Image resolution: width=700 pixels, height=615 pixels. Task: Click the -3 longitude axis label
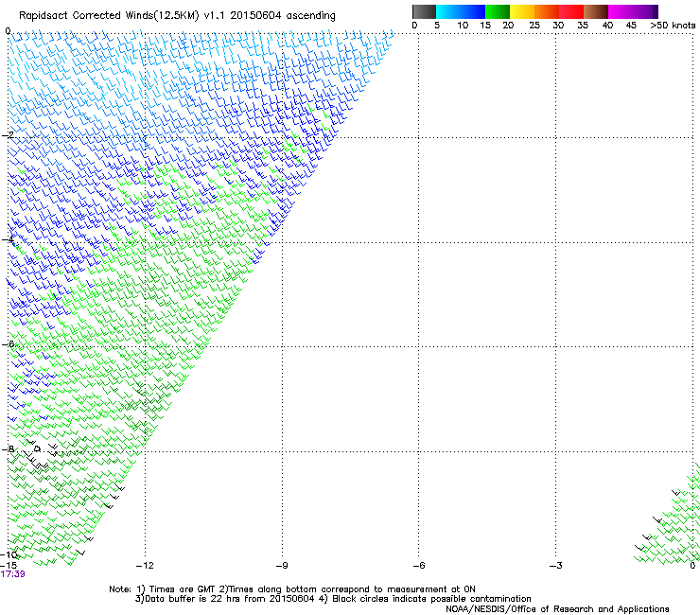(556, 566)
